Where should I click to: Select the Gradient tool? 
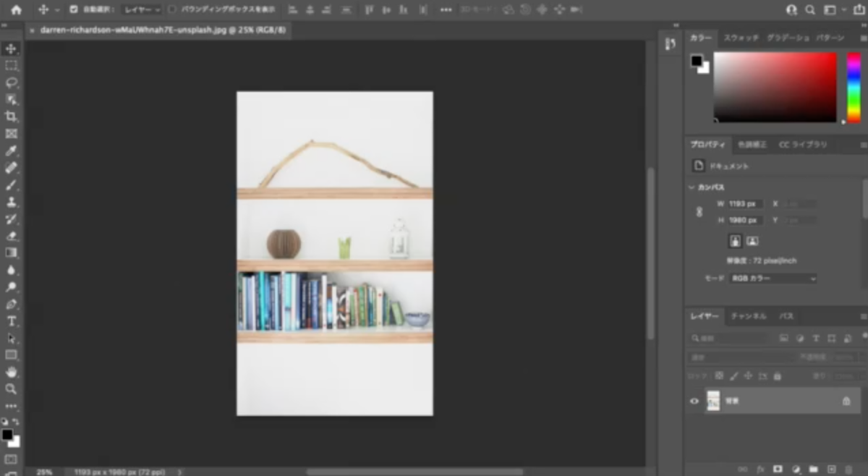[11, 252]
